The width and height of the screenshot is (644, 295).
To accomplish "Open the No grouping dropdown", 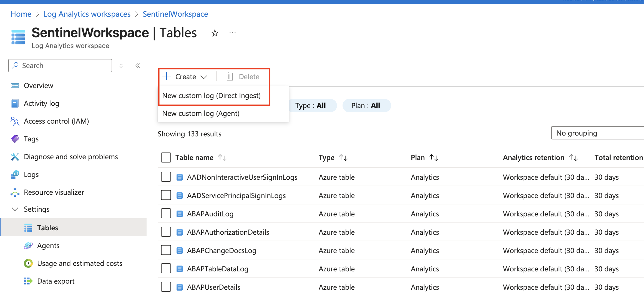I will (597, 133).
